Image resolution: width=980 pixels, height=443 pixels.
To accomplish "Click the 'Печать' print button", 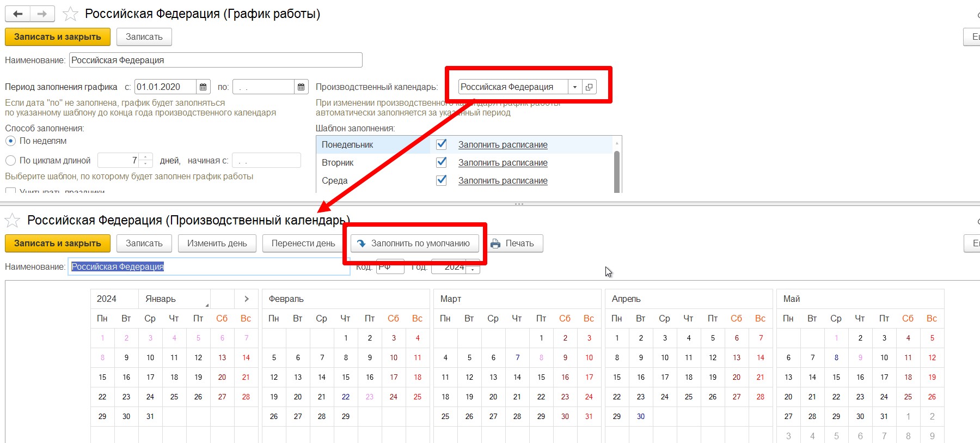I will click(x=513, y=244).
